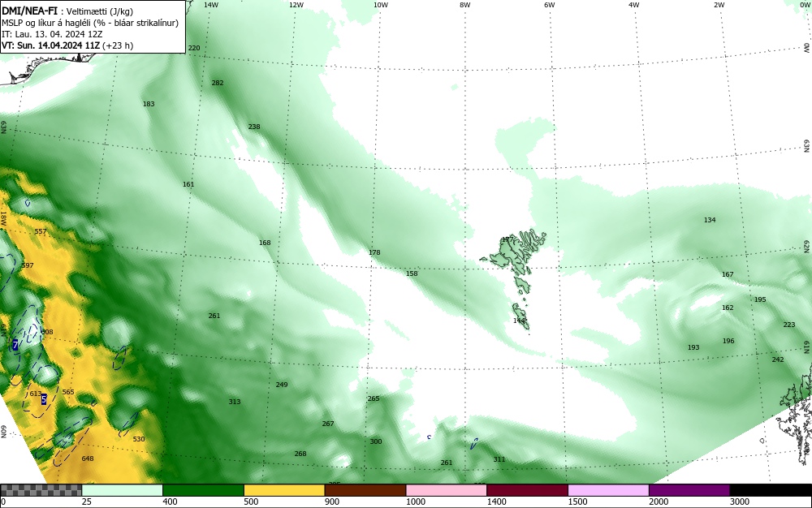The height and width of the screenshot is (508, 812).
Task: Click the checkered 0–25 legend swatch
Action: (x=41, y=490)
